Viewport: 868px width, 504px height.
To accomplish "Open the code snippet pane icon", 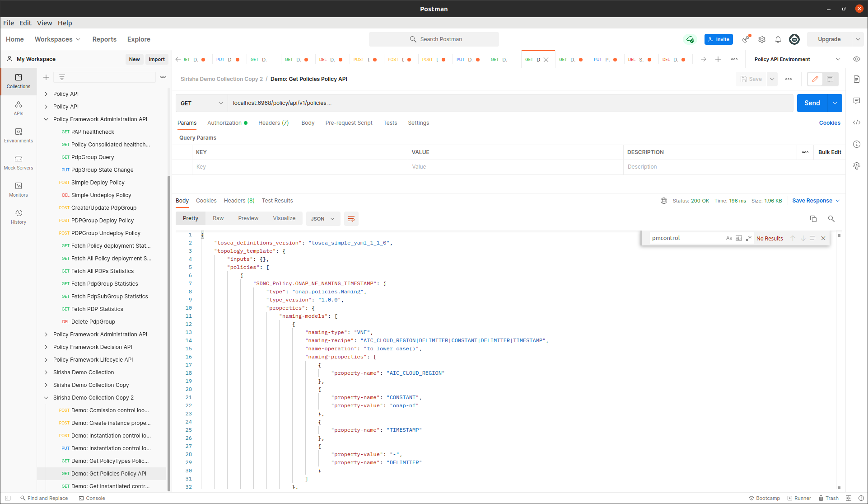I will (857, 122).
